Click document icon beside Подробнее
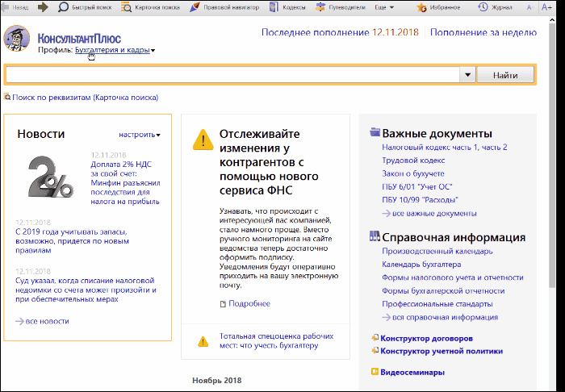Image resolution: width=565 pixels, height=392 pixels. point(223,305)
